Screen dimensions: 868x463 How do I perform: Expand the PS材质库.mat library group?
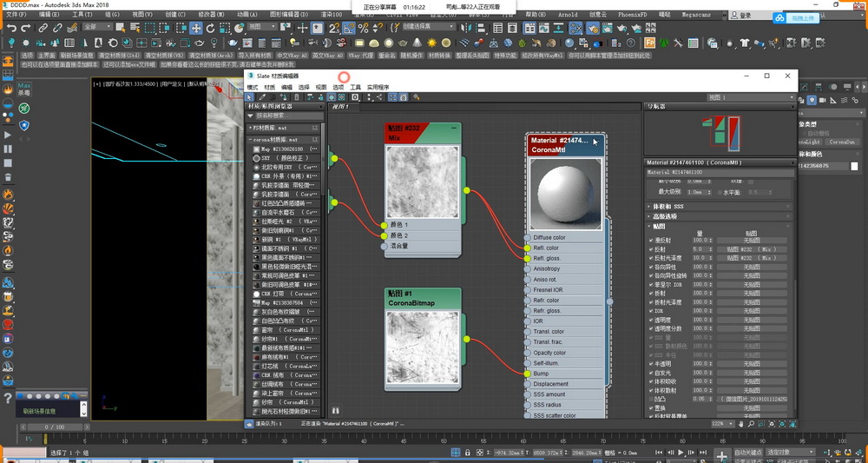(283, 128)
